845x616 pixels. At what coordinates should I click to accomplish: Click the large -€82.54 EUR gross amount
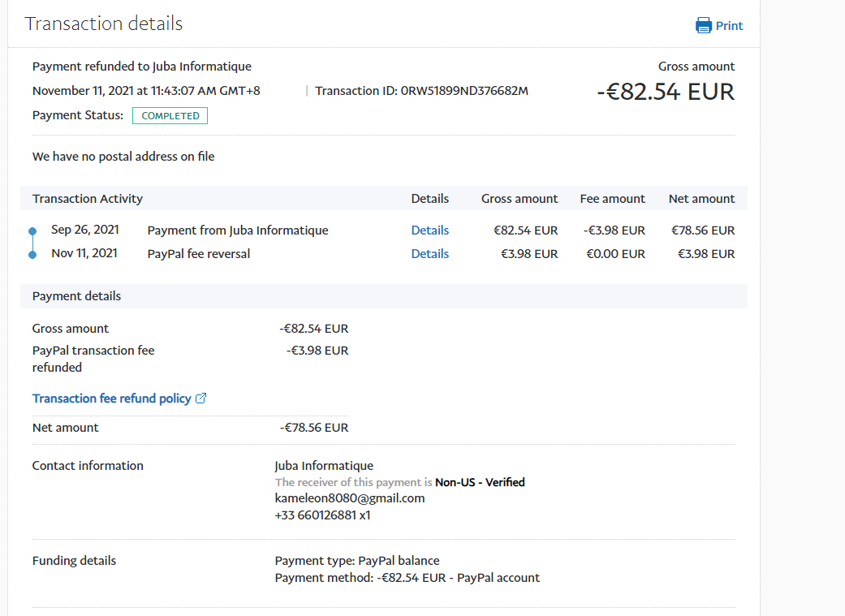pos(665,92)
